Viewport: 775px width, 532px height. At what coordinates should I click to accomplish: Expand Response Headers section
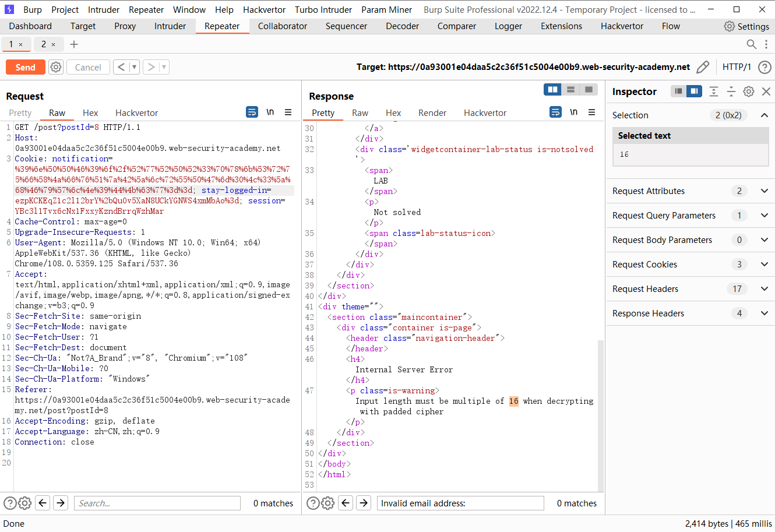tap(764, 313)
